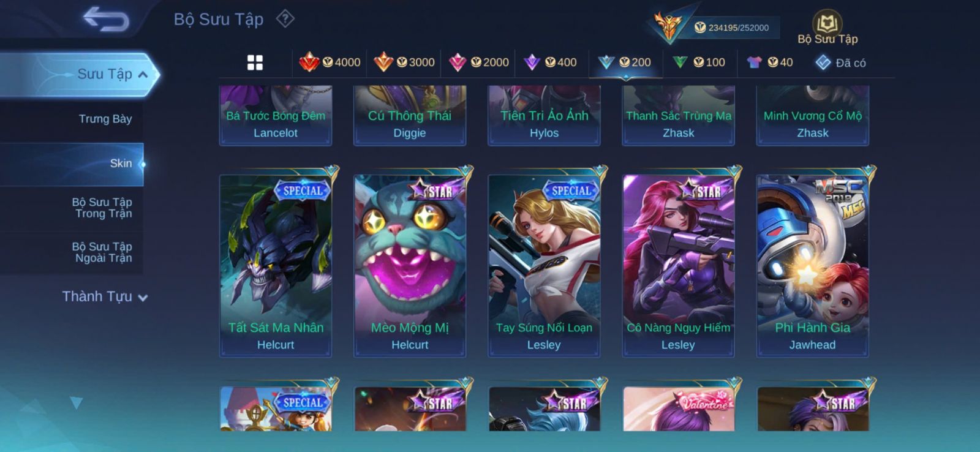Select the 40 points shirt filter
Image resolution: width=980 pixels, height=452 pixels.
(770, 62)
